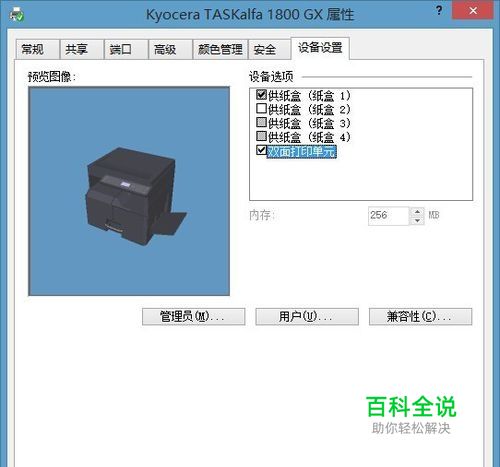This screenshot has height=467, width=500.
Task: Click the help question mark button
Action: point(439,11)
